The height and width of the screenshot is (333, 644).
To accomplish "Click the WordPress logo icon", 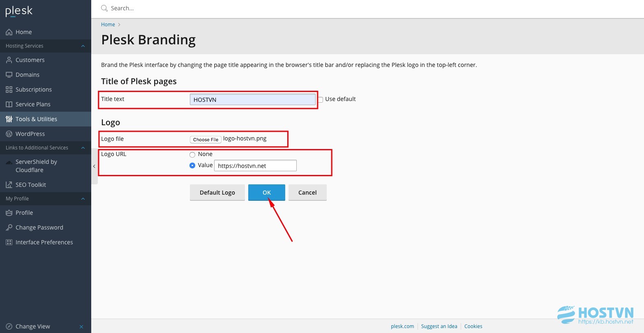I will click(9, 134).
